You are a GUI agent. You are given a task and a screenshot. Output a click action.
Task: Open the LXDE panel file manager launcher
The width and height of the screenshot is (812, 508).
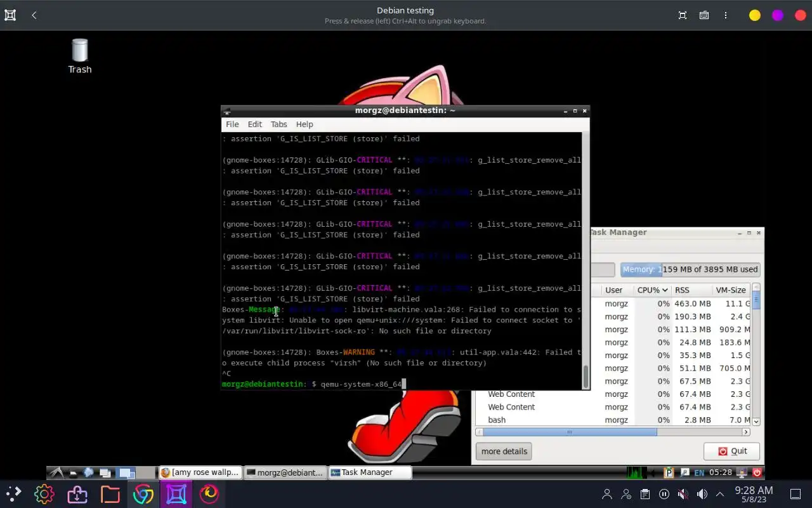(73, 472)
